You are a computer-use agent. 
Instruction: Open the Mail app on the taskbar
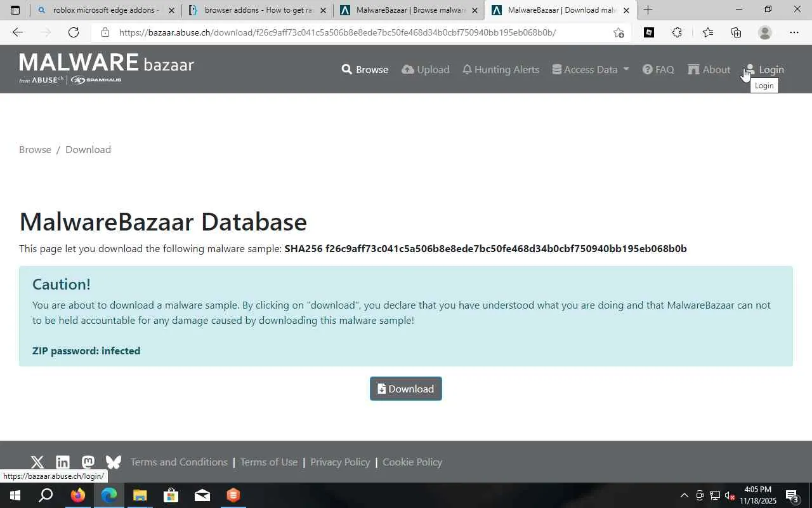(202, 495)
